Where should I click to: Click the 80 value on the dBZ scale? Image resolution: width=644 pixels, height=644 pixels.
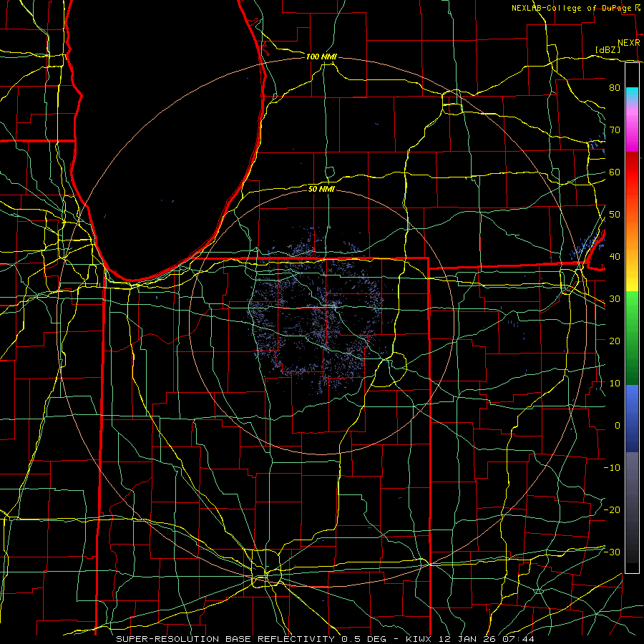[x=615, y=88]
